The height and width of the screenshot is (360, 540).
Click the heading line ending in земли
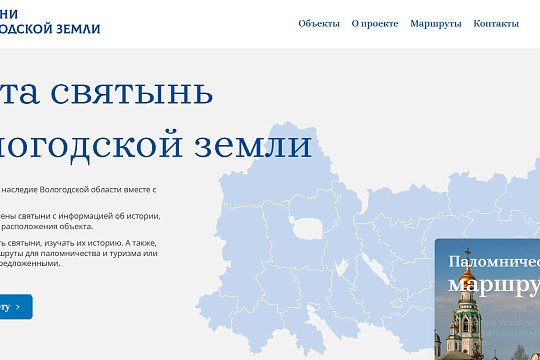pyautogui.click(x=156, y=146)
